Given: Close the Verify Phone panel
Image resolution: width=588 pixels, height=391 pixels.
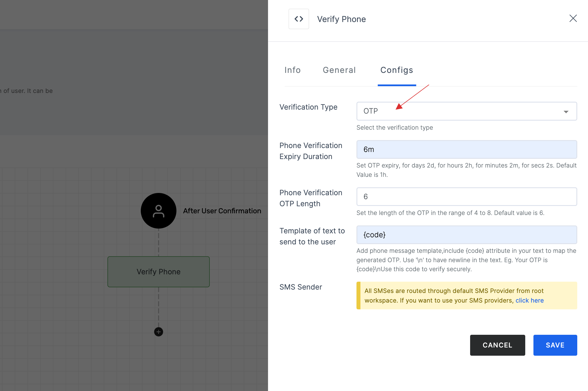Looking at the screenshot, I should pyautogui.click(x=573, y=18).
